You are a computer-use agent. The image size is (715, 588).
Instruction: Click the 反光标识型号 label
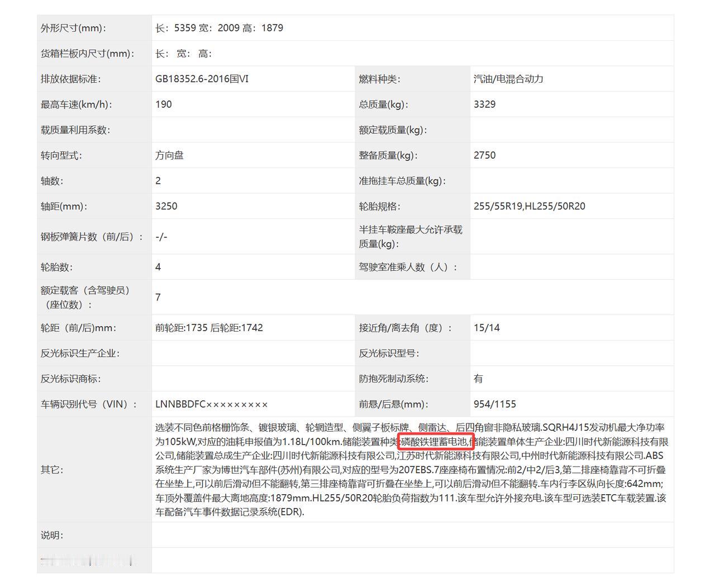tap(389, 353)
